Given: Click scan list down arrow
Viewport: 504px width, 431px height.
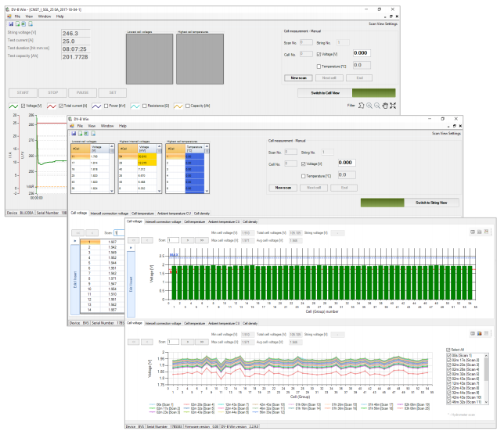Looking at the screenshot, I should coord(486,402).
